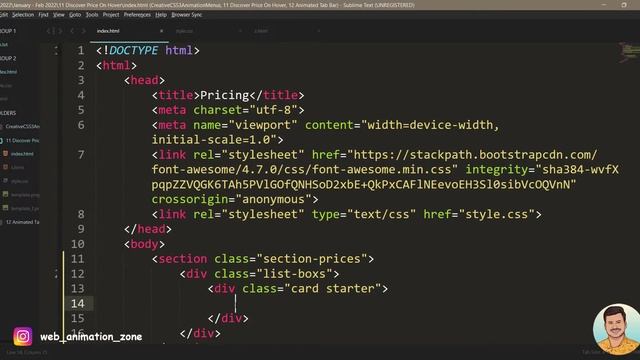
Task: Click "section-prices" class value
Action: 311,259
